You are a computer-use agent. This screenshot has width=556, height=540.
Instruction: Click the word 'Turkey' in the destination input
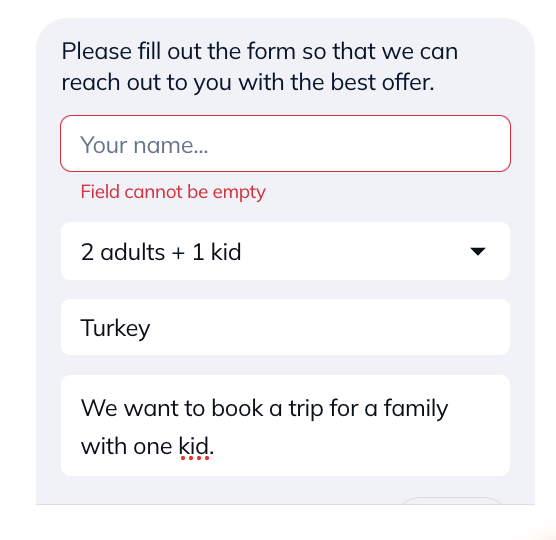[x=115, y=328]
